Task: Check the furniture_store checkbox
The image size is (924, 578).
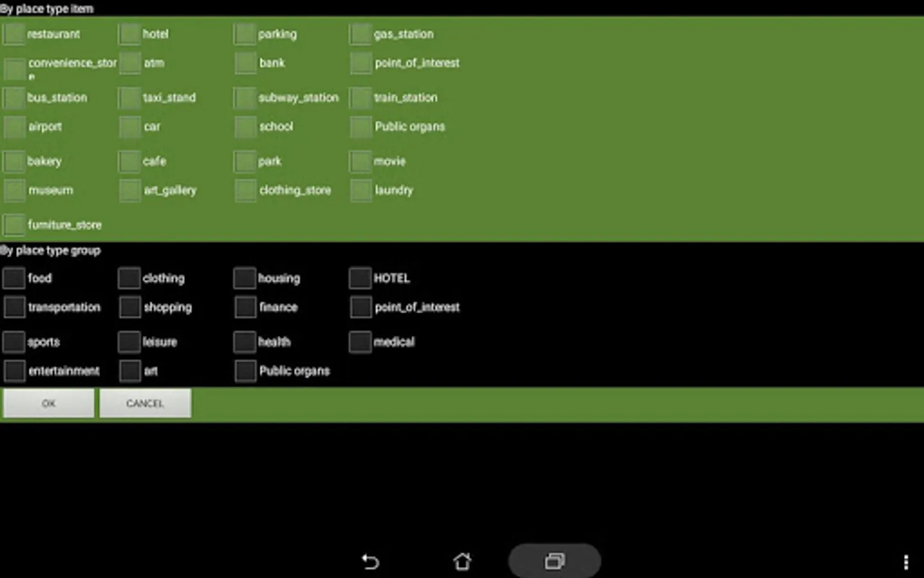Action: [14, 225]
